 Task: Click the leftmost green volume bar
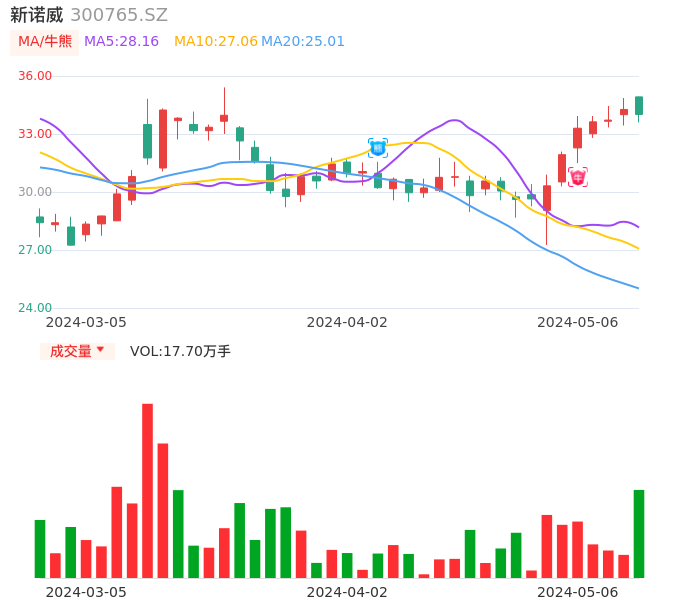pos(40,548)
